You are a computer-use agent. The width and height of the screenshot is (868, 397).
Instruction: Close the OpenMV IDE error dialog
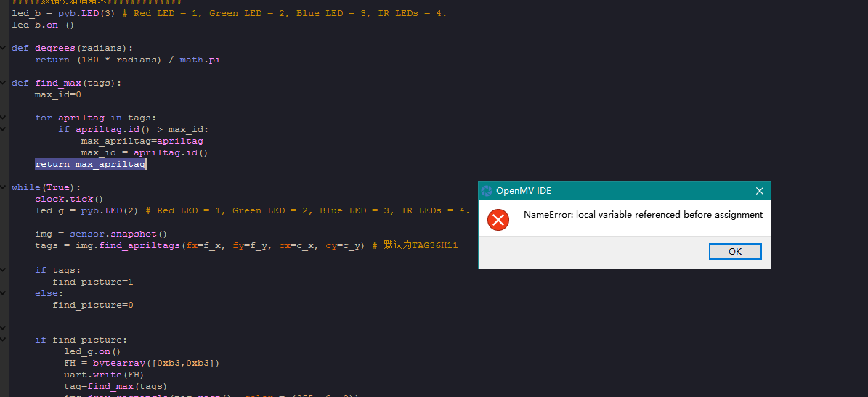pos(760,191)
